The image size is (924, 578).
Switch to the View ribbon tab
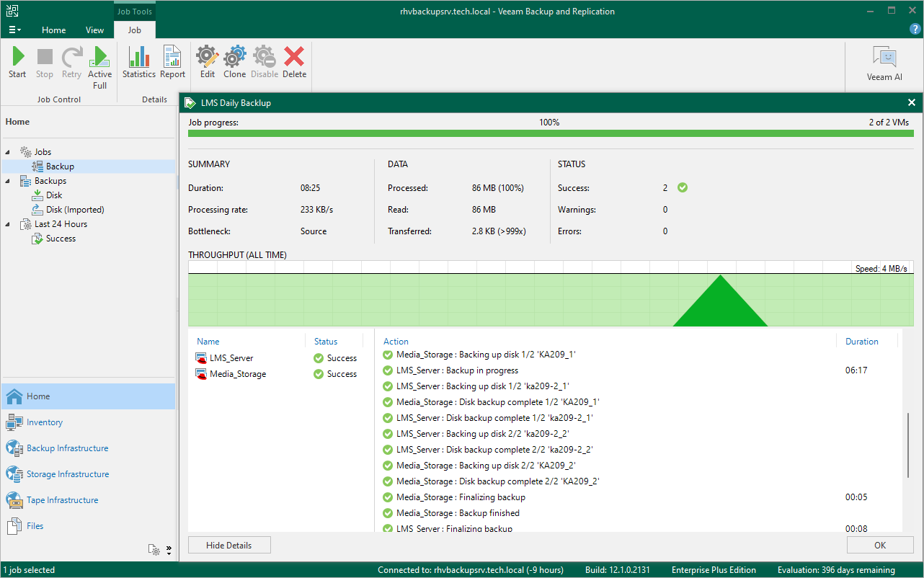(x=95, y=30)
